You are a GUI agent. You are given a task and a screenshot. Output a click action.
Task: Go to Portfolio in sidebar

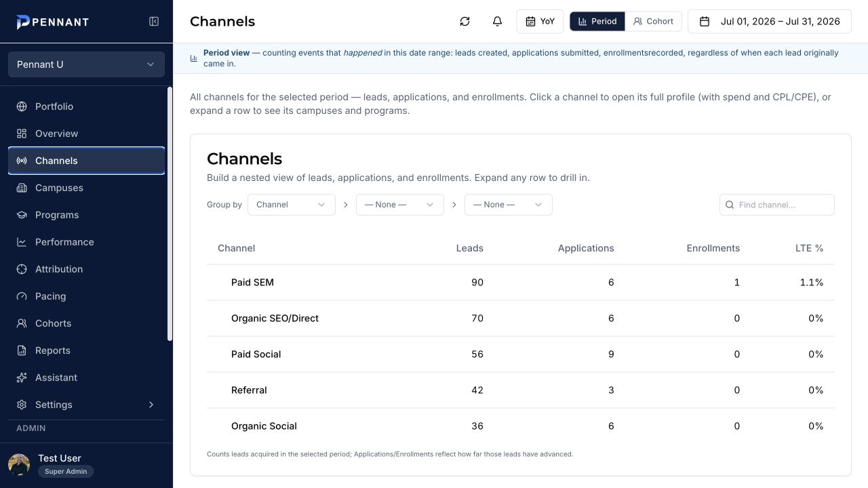pyautogui.click(x=86, y=106)
